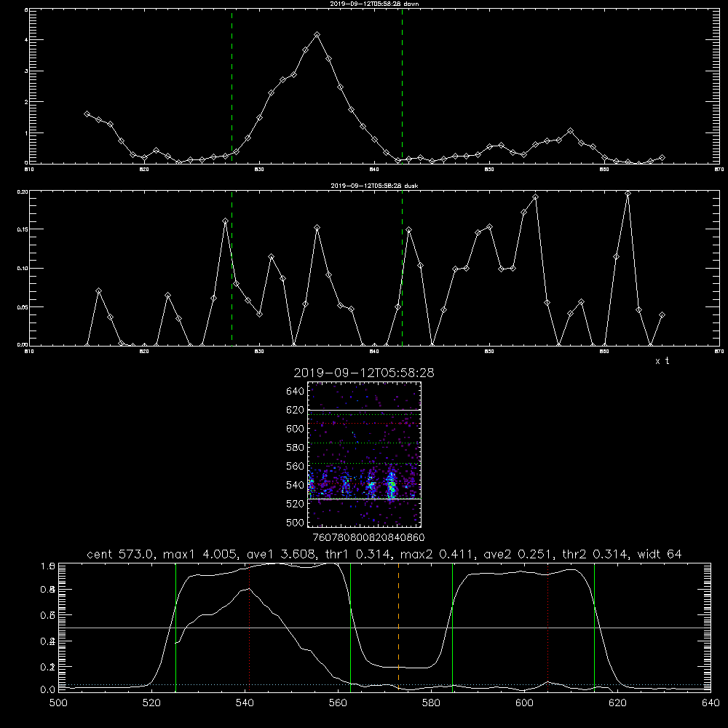Viewport: 728px width, 728px height.
Task: Click the 580 label on the bottom plot x-axis
Action: pos(431,703)
